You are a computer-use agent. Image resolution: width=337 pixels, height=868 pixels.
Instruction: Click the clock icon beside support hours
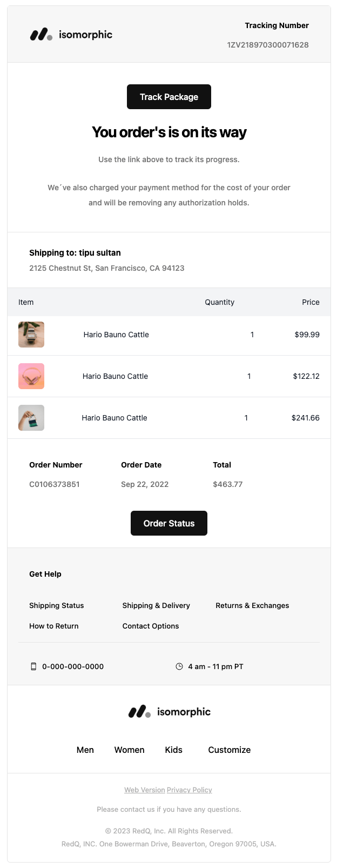(x=179, y=666)
